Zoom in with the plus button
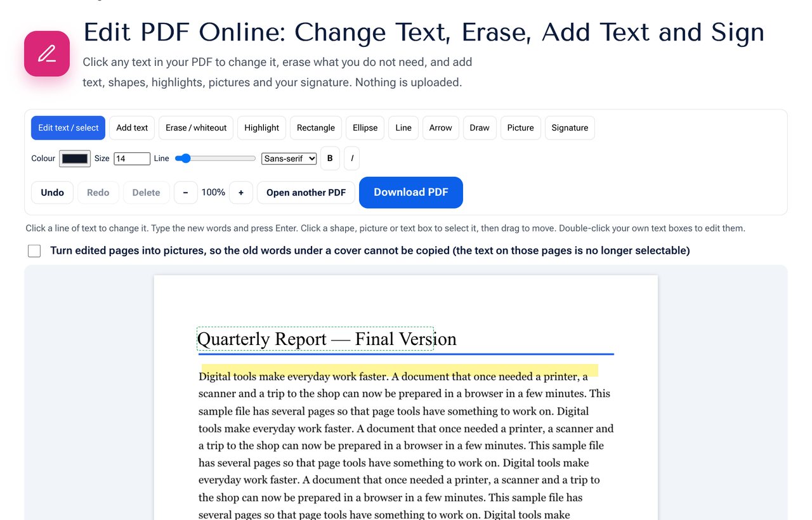 (x=241, y=193)
